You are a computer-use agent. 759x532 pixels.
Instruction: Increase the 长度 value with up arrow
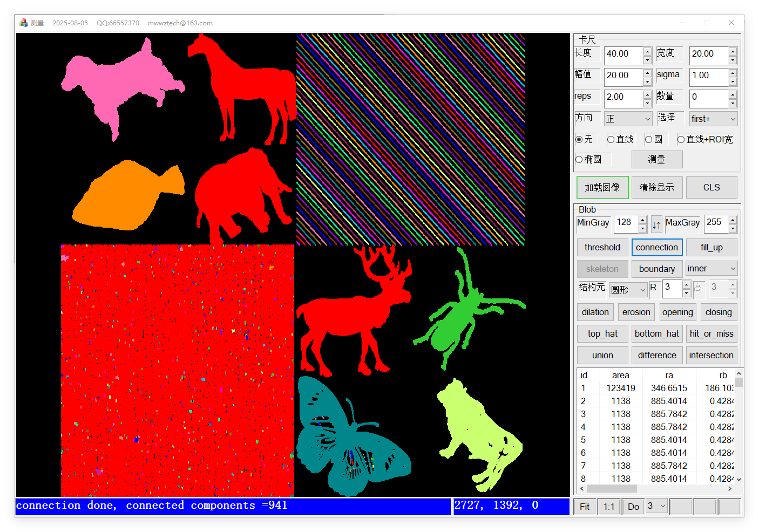pyautogui.click(x=647, y=51)
